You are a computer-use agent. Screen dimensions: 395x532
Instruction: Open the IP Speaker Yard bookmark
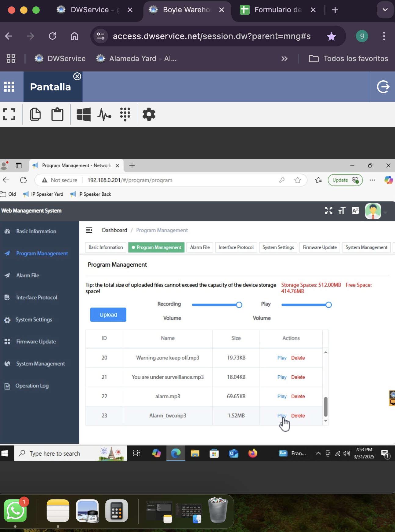(43, 194)
